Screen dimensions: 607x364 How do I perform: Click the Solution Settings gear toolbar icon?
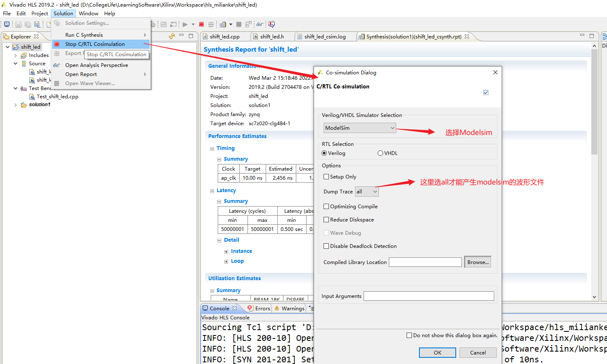[x=153, y=24]
